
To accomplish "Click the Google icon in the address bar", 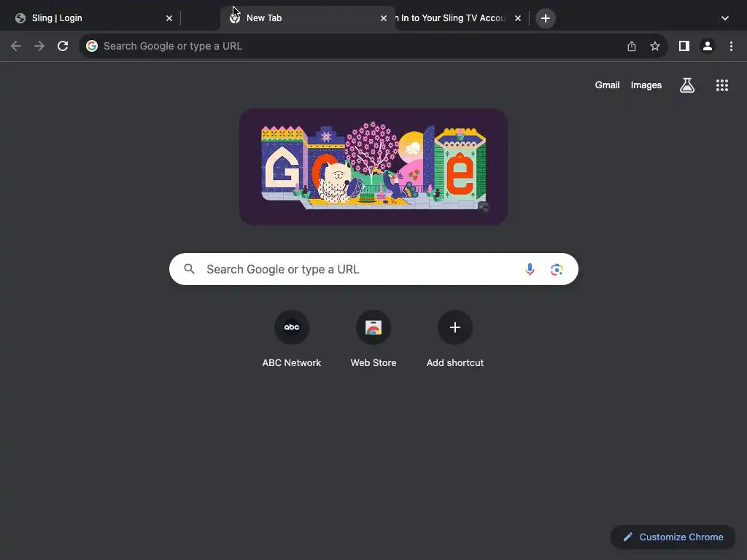I will pos(92,46).
